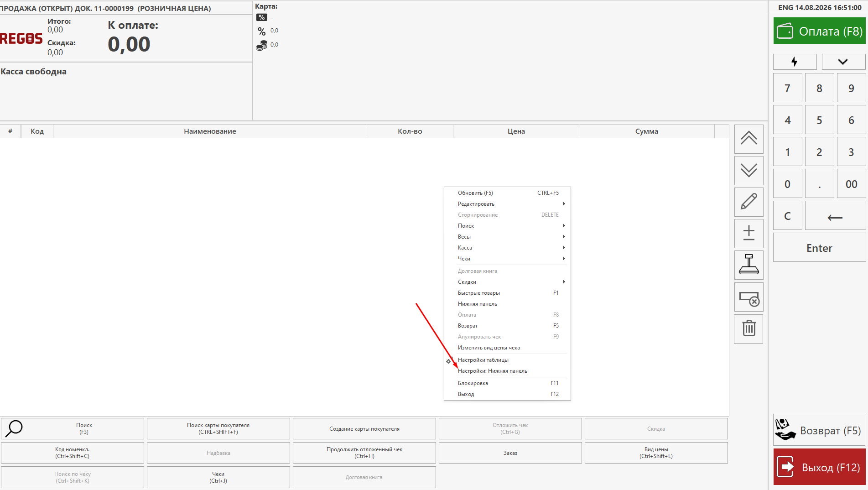Viewport: 868px width, 490px height.
Task: Expand the Весы submenu
Action: [x=507, y=237]
